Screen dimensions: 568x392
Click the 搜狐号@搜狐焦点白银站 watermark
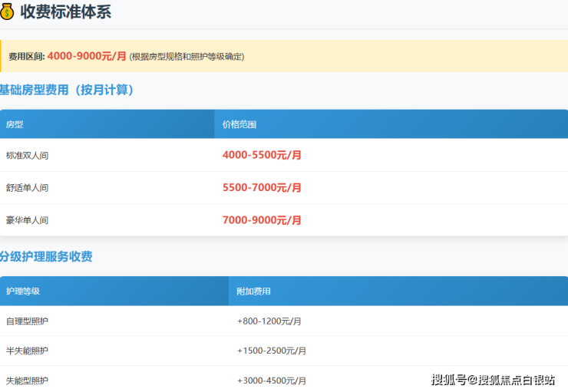coord(493,380)
